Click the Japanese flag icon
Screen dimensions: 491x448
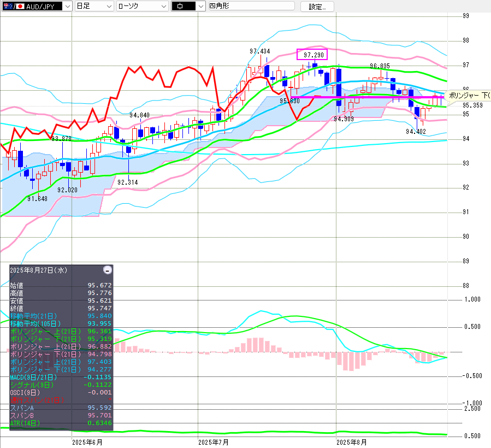[x=20, y=6]
